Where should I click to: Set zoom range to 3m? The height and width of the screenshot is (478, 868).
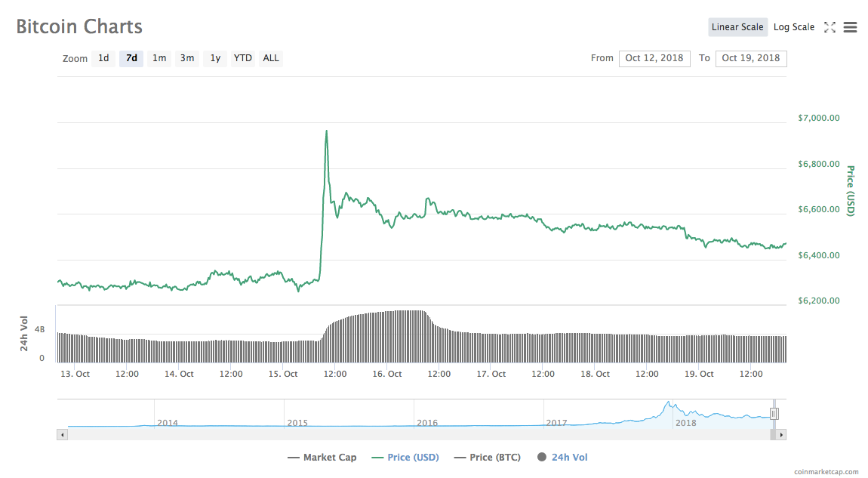(187, 58)
